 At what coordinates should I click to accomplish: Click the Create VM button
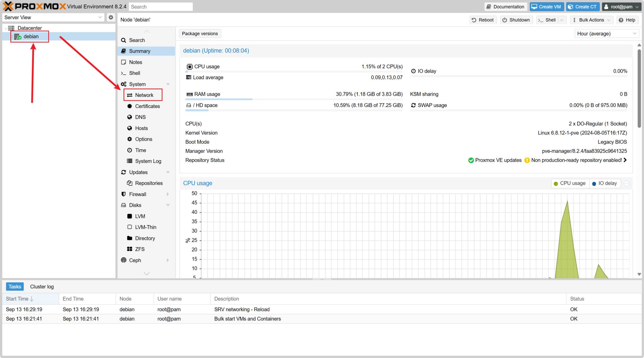coord(546,7)
